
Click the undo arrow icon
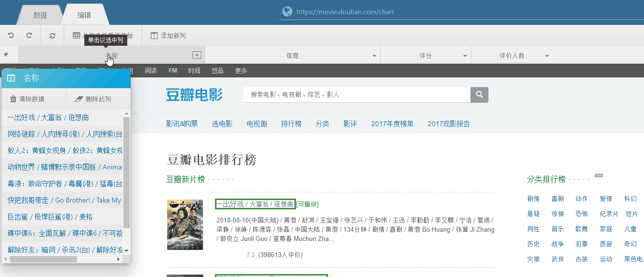11,36
